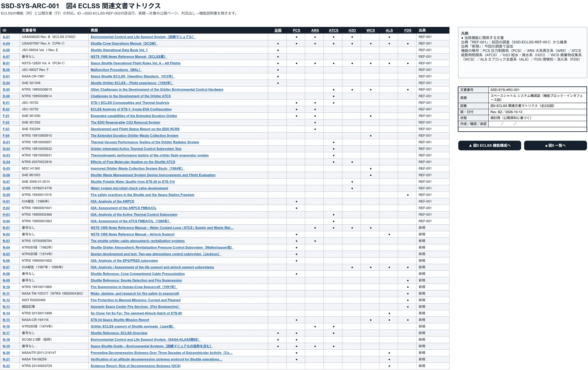This screenshot has height=370, width=588.
Task: Select document number NTRS 19850008615
Action: (54, 89)
